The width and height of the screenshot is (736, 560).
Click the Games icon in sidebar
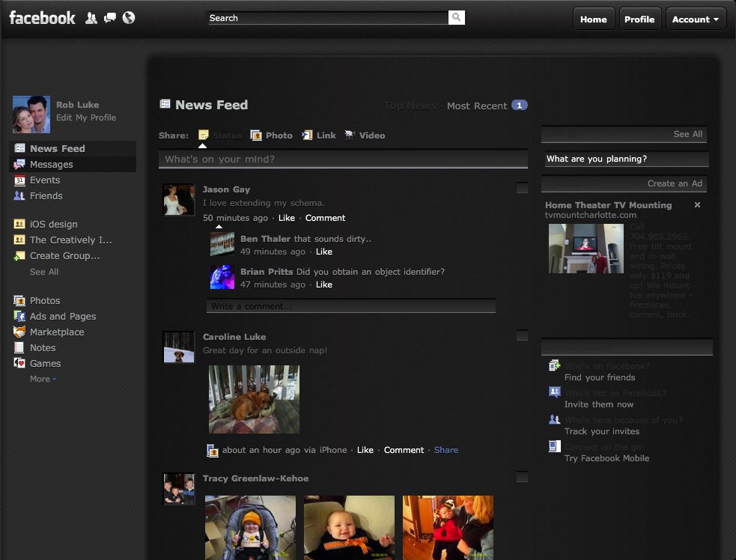tap(19, 363)
